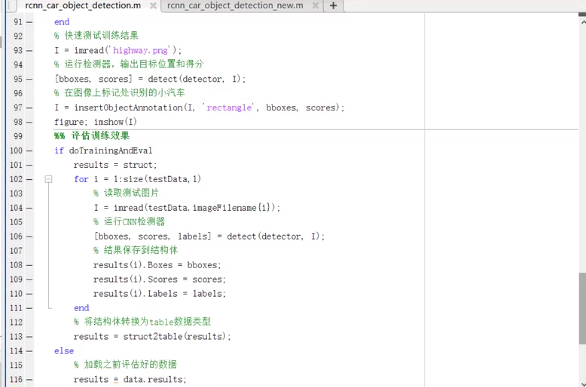This screenshot has width=586, height=387.
Task: Click comment '% 运行CNN检测器'
Action: pyautogui.click(x=129, y=222)
